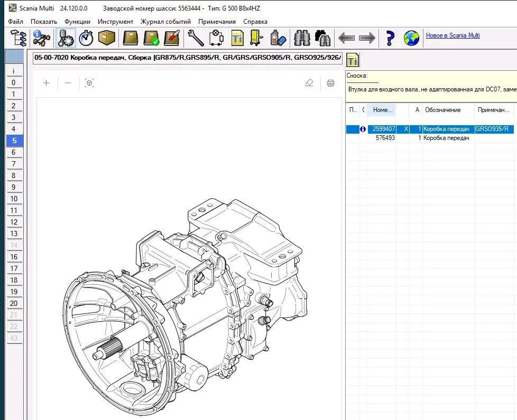This screenshot has width=517, height=420.
Task: Click the A column header
Action: [x=416, y=110]
